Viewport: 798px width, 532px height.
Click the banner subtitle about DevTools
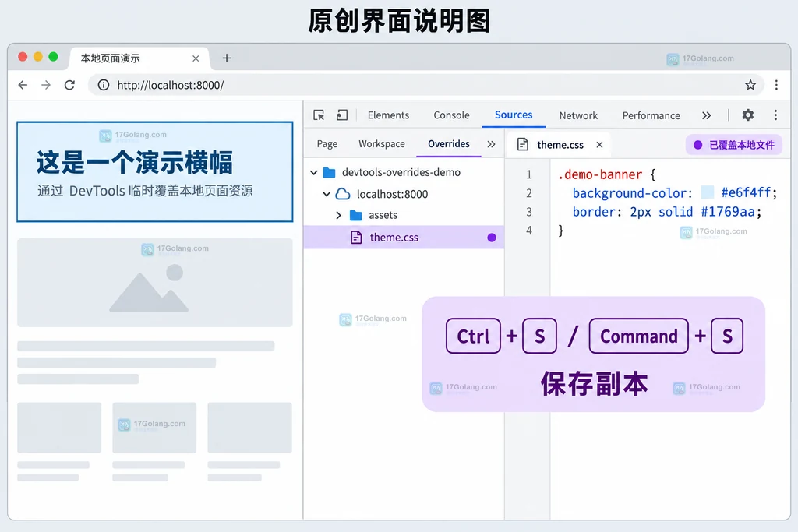(x=145, y=191)
